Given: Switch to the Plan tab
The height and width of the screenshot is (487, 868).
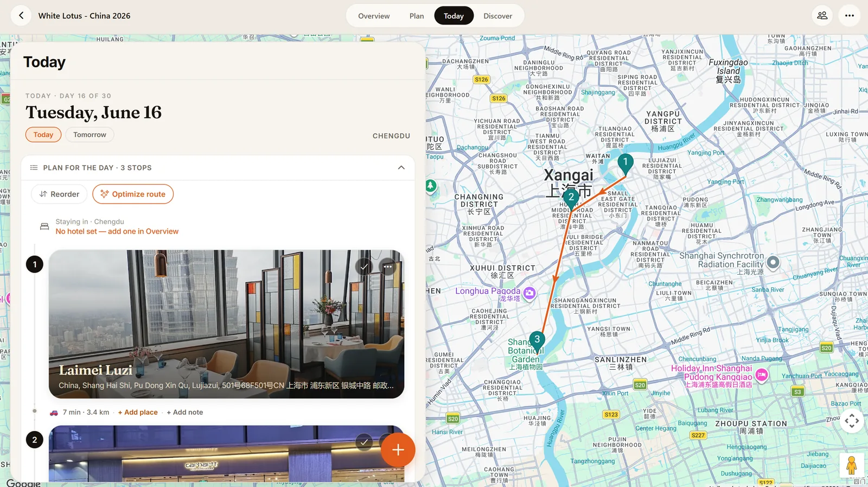Looking at the screenshot, I should pyautogui.click(x=417, y=16).
